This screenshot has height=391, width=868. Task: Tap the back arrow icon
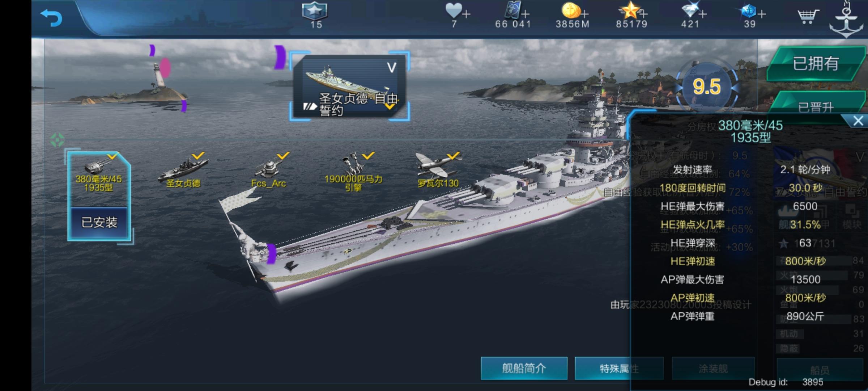[x=51, y=18]
